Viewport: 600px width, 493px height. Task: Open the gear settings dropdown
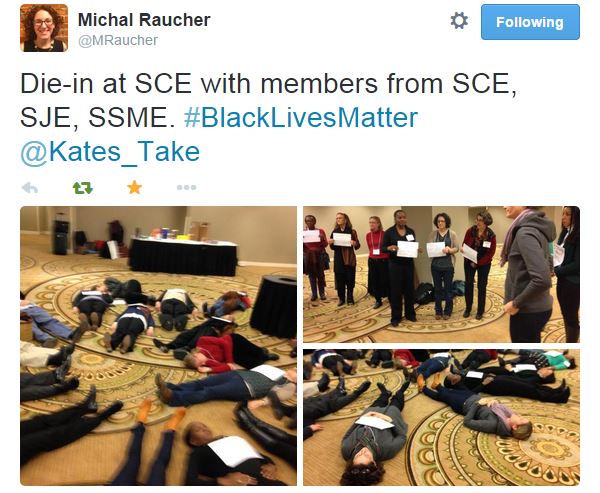(459, 21)
